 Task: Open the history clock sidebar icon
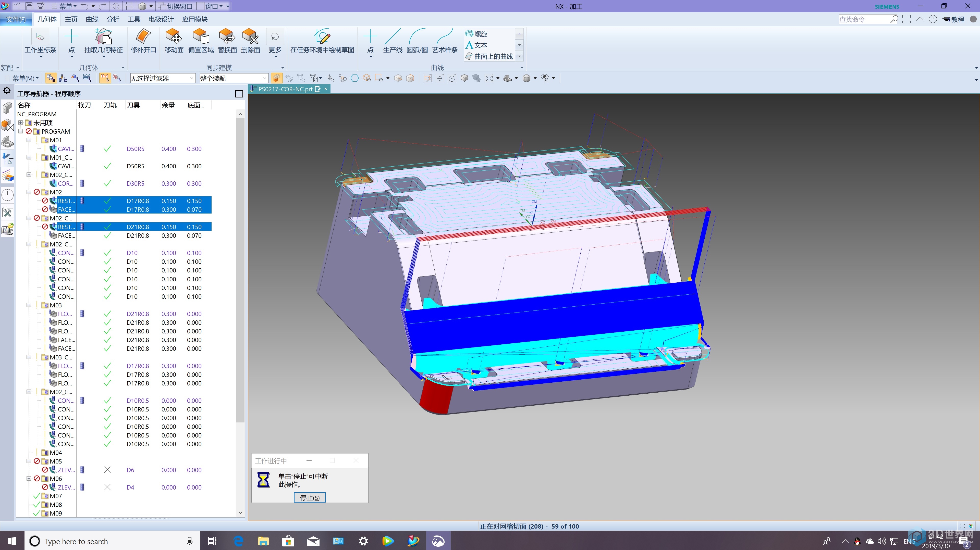pyautogui.click(x=8, y=195)
